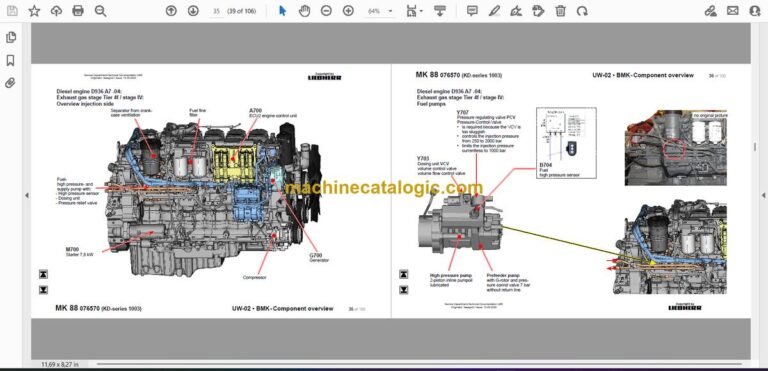
Task: Upload the file using the cloud icon
Action: (56, 11)
